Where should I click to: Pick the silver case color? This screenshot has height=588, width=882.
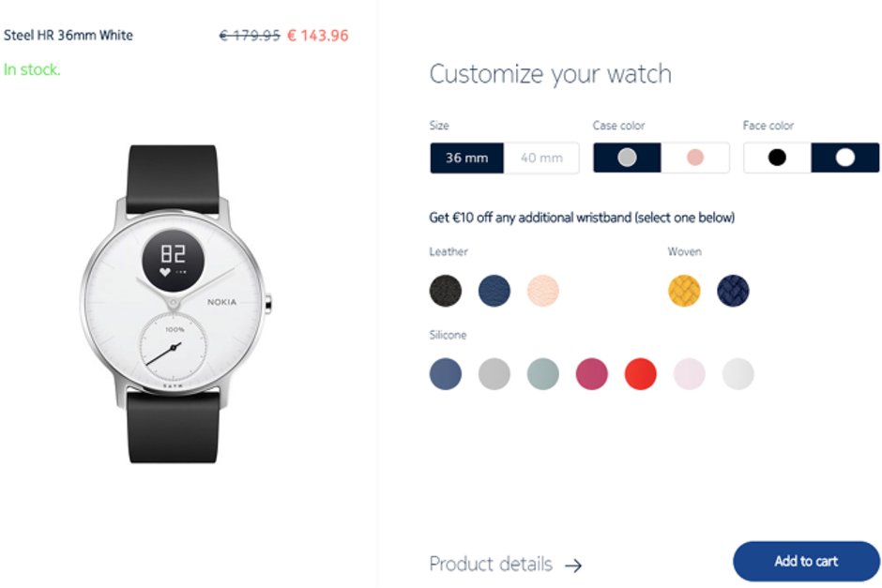point(627,158)
